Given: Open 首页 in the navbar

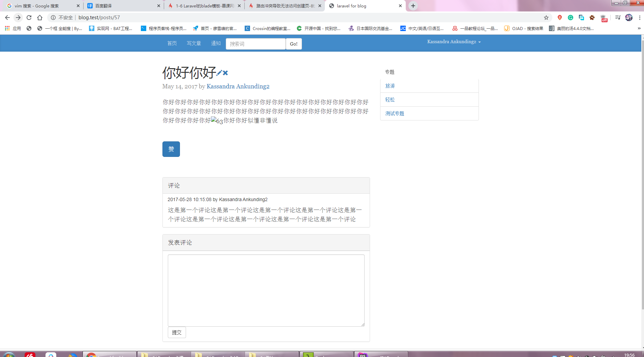Looking at the screenshot, I should pyautogui.click(x=172, y=43).
